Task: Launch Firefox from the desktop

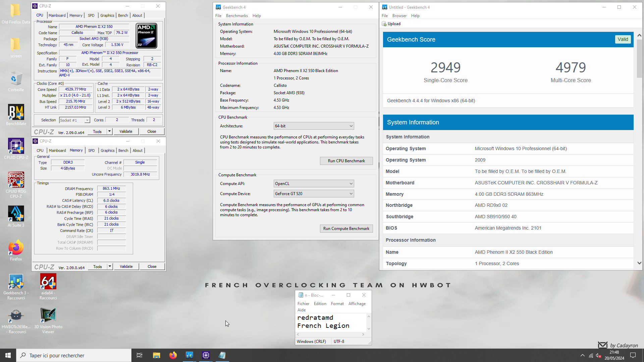Action: click(x=16, y=250)
